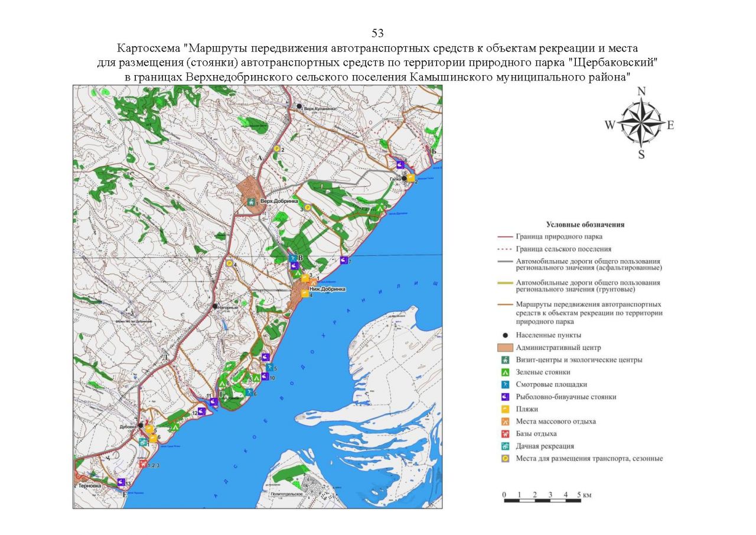The width and height of the screenshot is (756, 535).
Task: Click legend icon for Пляжи
Action: 505,409
